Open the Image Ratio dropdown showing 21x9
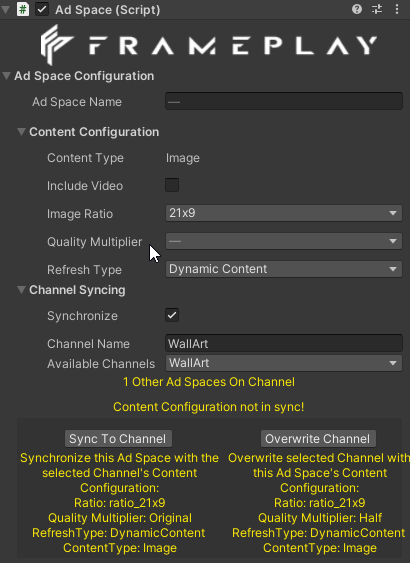Viewport: 410px width, 563px height. click(x=284, y=213)
